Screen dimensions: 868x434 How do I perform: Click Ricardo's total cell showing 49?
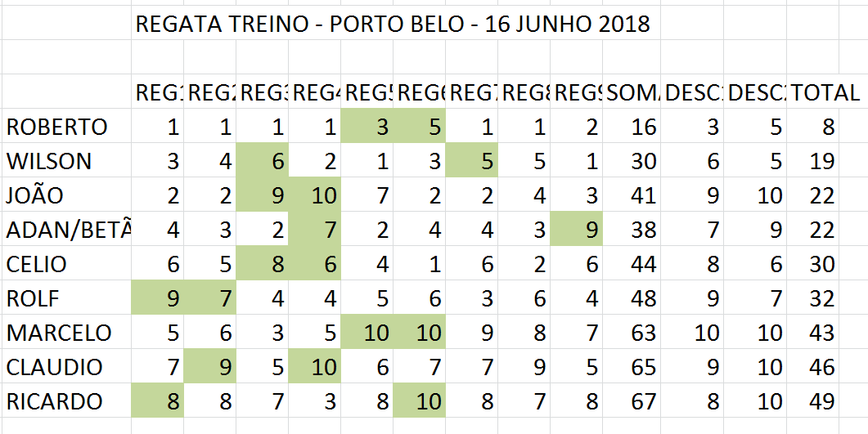click(x=826, y=402)
